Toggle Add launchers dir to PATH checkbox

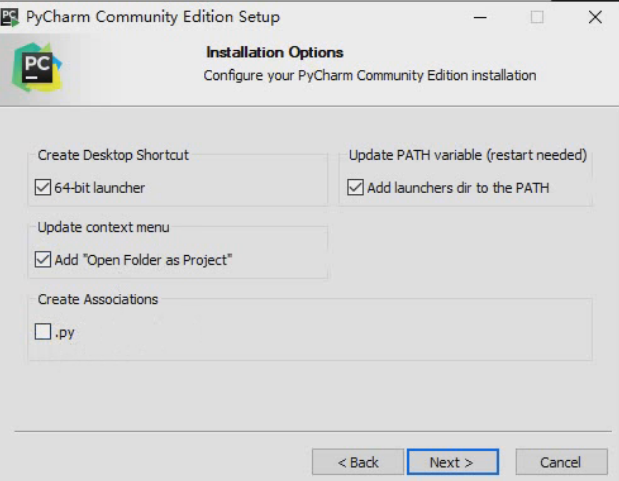[x=355, y=188]
